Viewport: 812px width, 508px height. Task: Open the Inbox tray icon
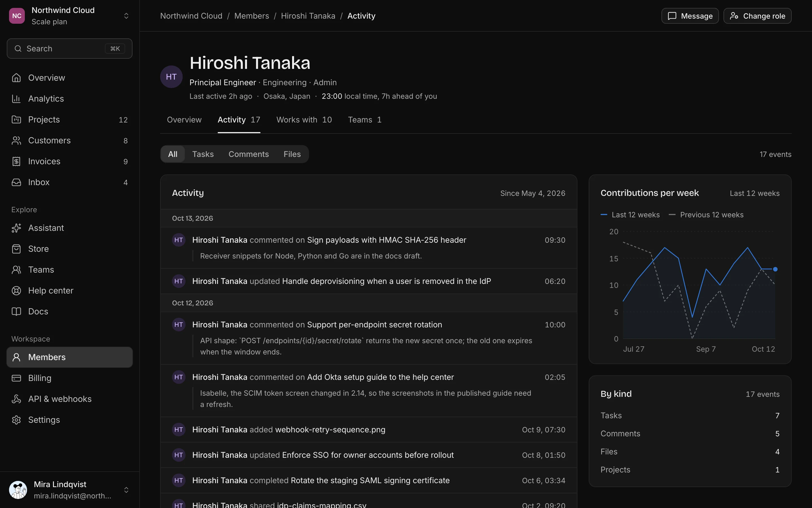point(16,182)
